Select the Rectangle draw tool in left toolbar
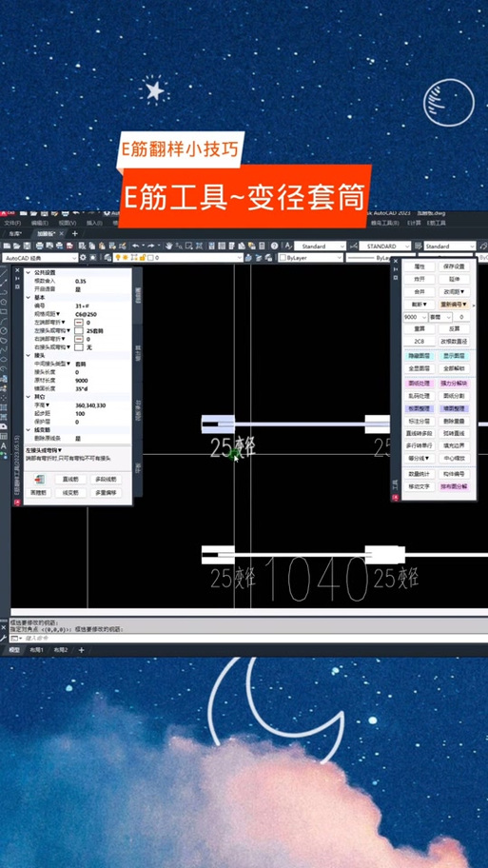 click(x=3, y=311)
